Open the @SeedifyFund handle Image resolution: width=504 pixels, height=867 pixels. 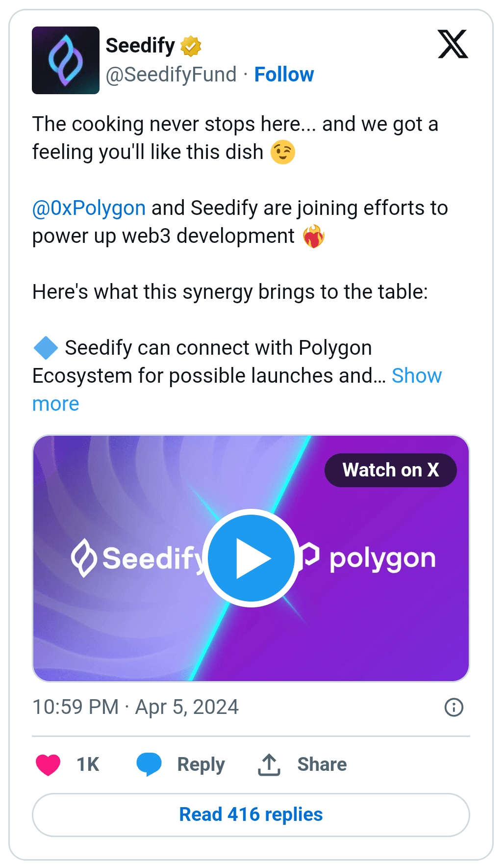[171, 75]
